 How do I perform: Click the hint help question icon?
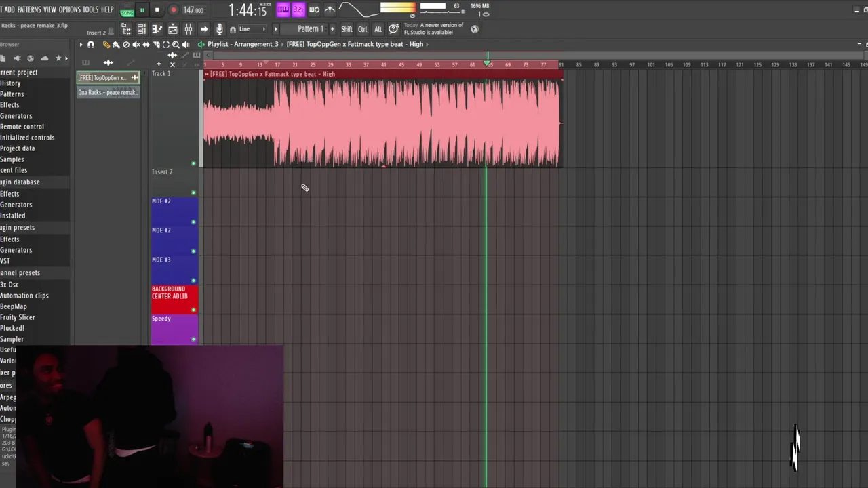pos(393,28)
